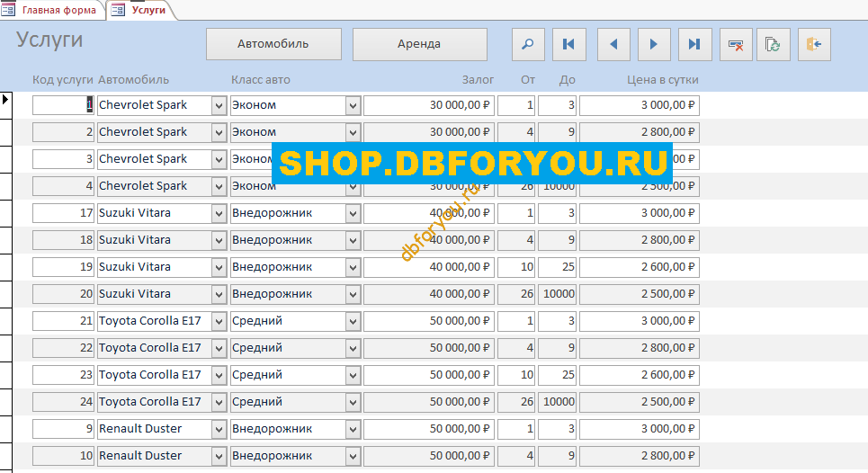The image size is (868, 473).
Task: Select the record selector of row 10
Action: click(x=5, y=456)
